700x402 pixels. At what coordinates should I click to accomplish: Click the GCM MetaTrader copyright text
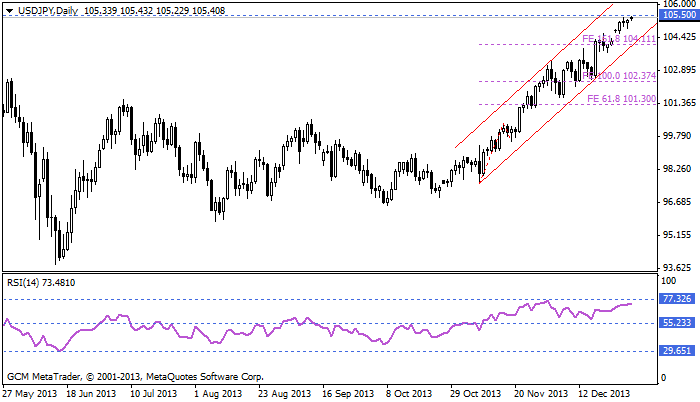click(x=135, y=377)
